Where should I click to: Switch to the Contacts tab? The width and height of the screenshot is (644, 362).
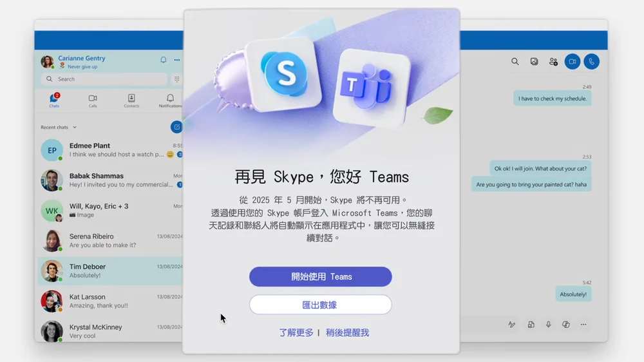pos(131,100)
